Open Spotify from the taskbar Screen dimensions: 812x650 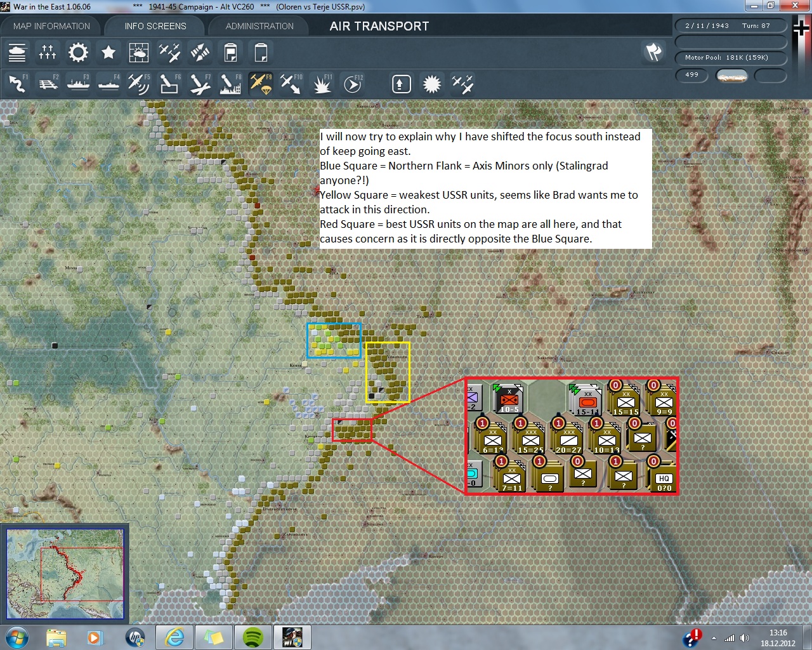pos(253,637)
